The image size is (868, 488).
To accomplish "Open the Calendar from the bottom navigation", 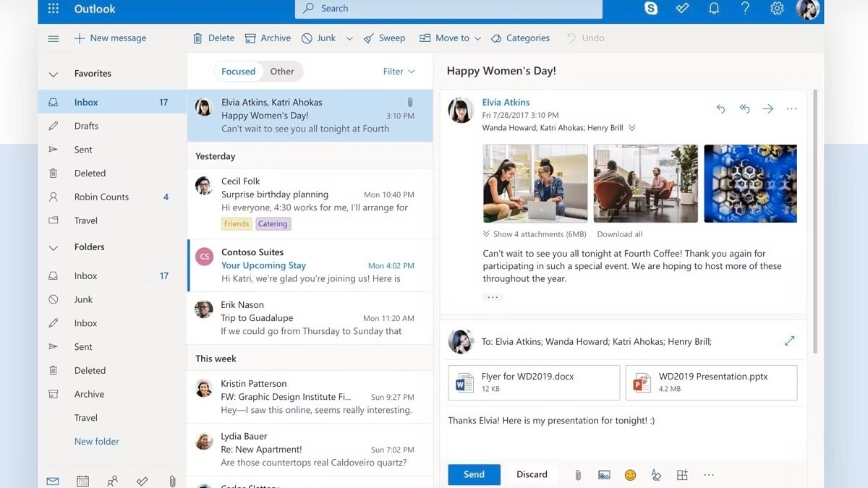I will pyautogui.click(x=82, y=479).
